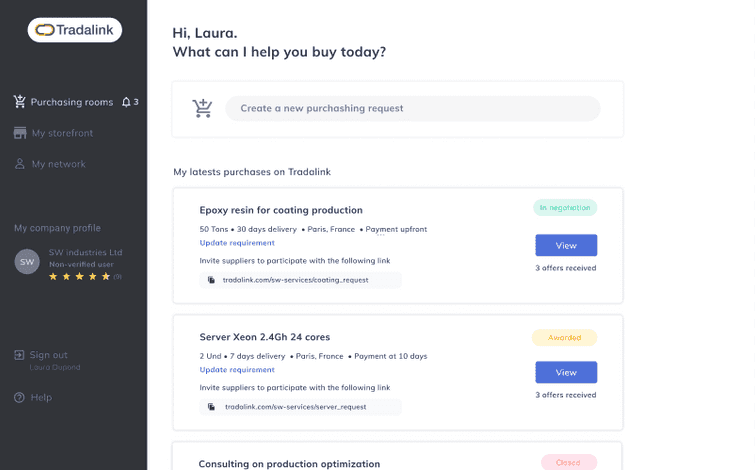Click the My network person icon
This screenshot has height=470, width=755.
(19, 164)
